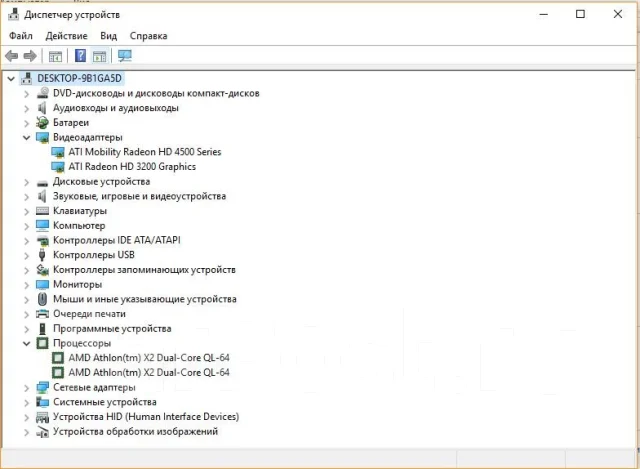This screenshot has width=640, height=469.
Task: Open the Действие menu
Action: (67, 36)
